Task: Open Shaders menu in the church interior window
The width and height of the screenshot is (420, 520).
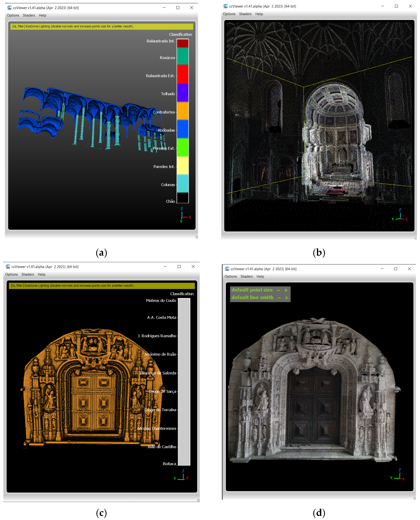Action: pos(245,14)
